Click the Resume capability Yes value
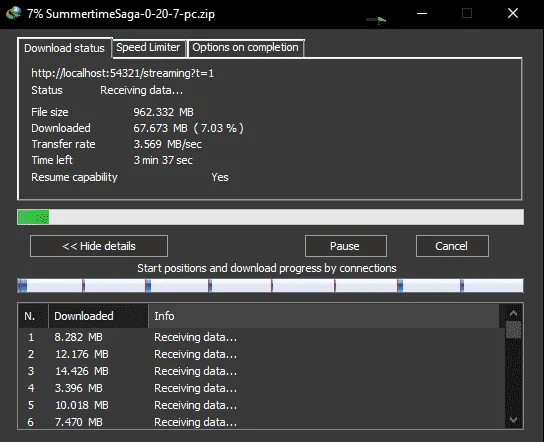This screenshot has height=442, width=544. (220, 177)
